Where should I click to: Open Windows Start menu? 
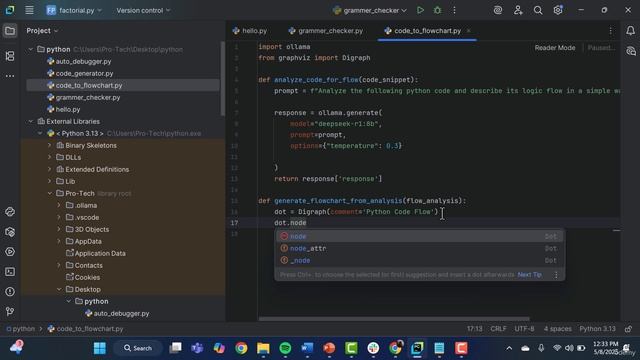point(100,348)
